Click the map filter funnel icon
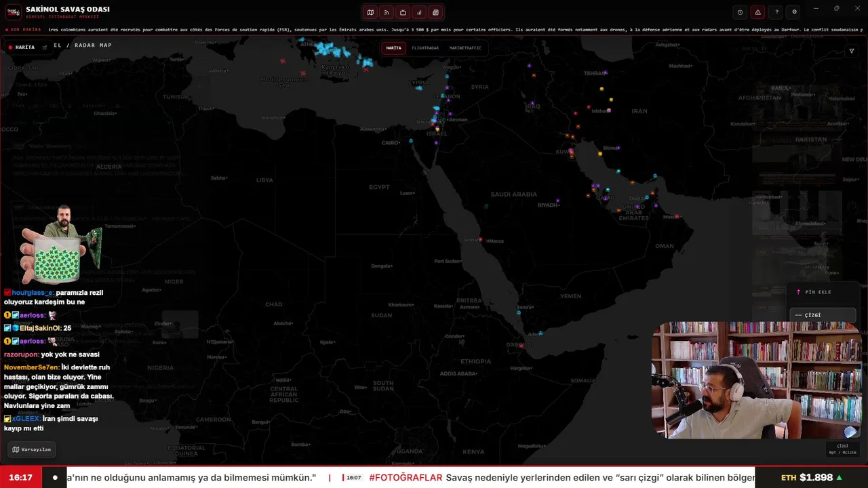The height and width of the screenshot is (488, 868). (x=852, y=51)
